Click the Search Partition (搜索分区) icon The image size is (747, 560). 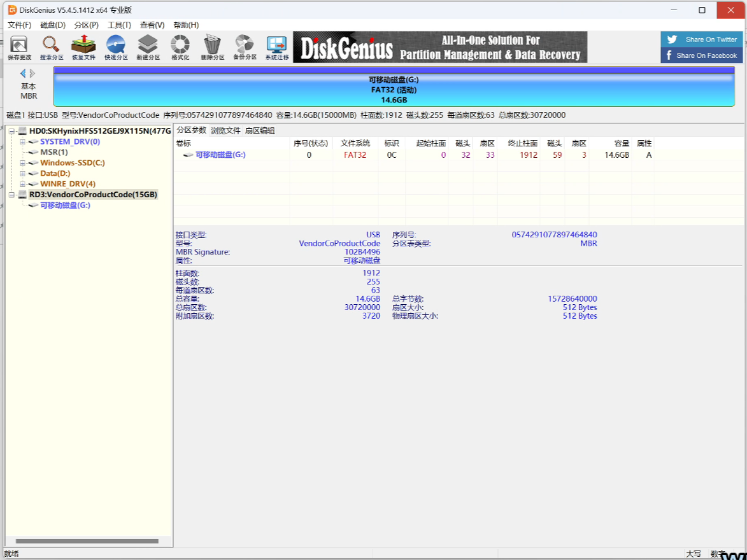click(x=52, y=48)
